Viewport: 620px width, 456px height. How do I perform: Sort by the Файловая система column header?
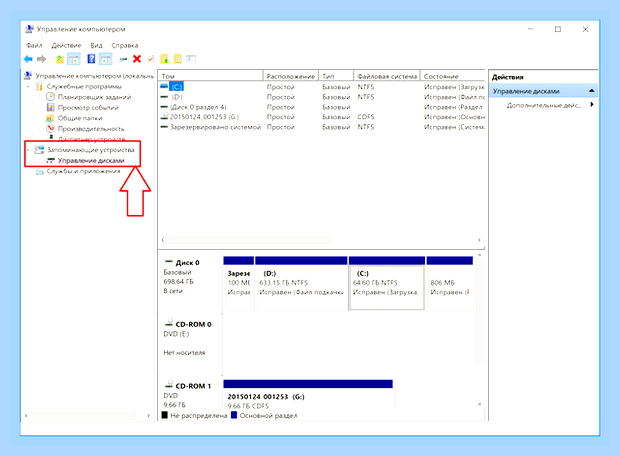click(386, 76)
